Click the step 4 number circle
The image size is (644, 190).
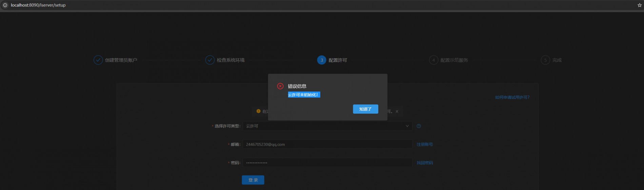pos(434,60)
